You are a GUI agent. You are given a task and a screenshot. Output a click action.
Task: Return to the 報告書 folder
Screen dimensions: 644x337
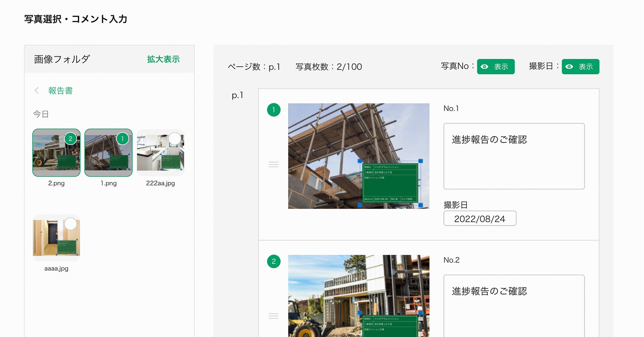(x=61, y=91)
